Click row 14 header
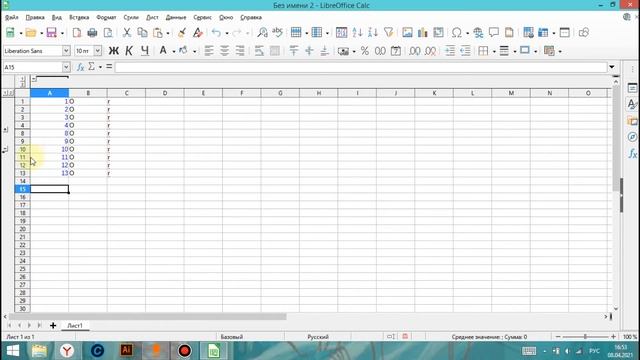640x360 pixels. pos(22,181)
